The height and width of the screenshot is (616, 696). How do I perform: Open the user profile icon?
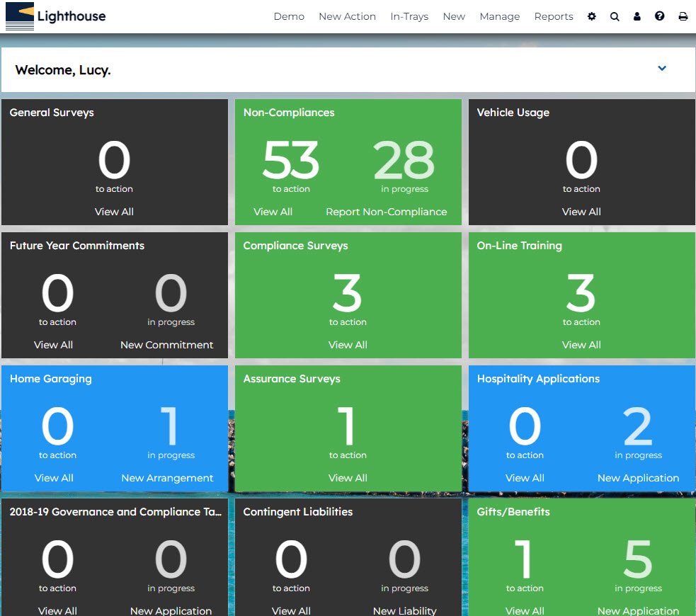[x=637, y=16]
